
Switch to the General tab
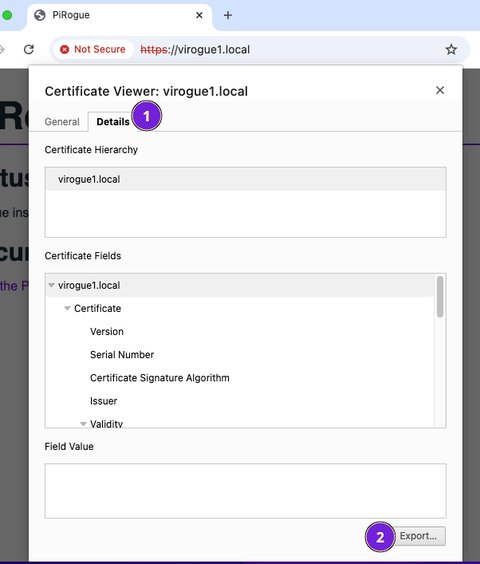[x=62, y=122]
